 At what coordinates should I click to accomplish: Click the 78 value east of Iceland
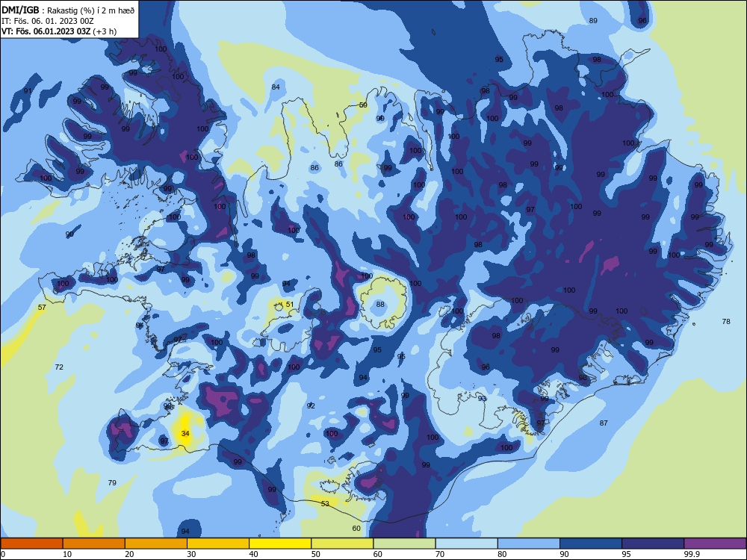pyautogui.click(x=726, y=321)
